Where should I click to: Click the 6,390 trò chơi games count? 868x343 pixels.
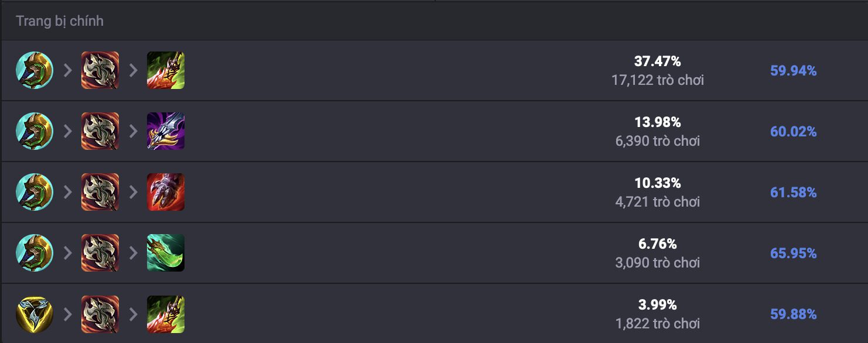(658, 141)
